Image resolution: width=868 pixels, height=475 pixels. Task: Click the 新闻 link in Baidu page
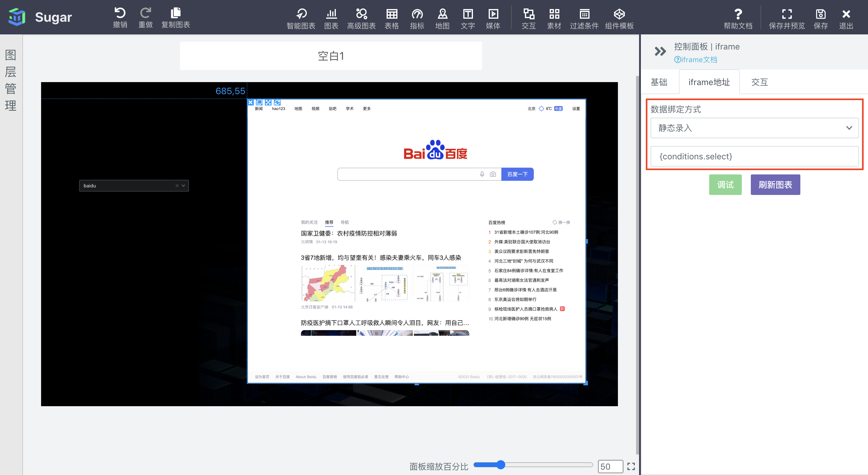pyautogui.click(x=259, y=108)
